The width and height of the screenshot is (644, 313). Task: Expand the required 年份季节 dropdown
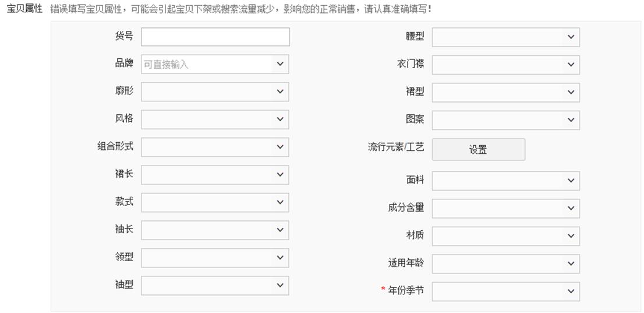pos(505,291)
